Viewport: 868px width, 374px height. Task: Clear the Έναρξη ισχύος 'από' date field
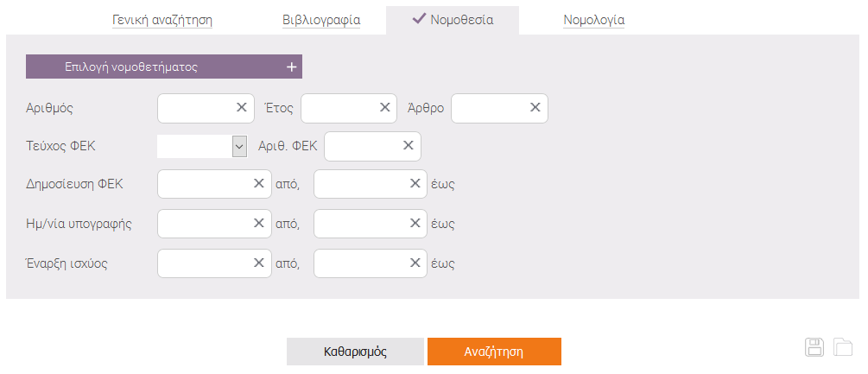point(258,263)
